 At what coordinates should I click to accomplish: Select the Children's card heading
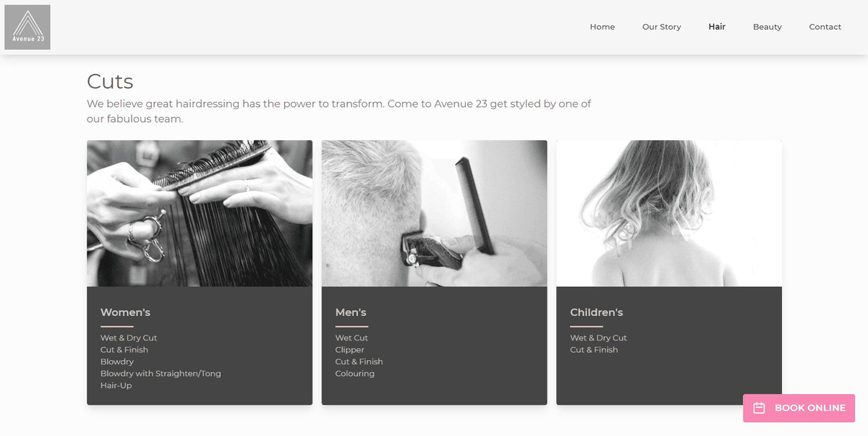(x=596, y=312)
